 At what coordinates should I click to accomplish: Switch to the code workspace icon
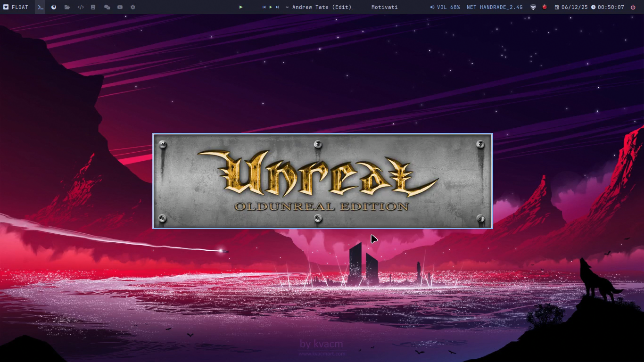pos(81,7)
